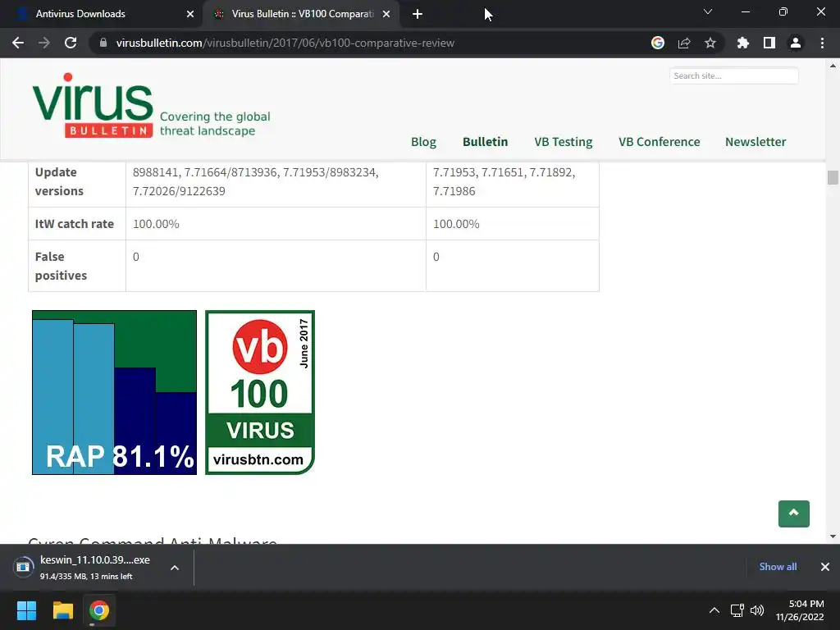The height and width of the screenshot is (630, 840).
Task: Select the Virus Bulletin VB100 Comparative tab
Action: [x=301, y=14]
